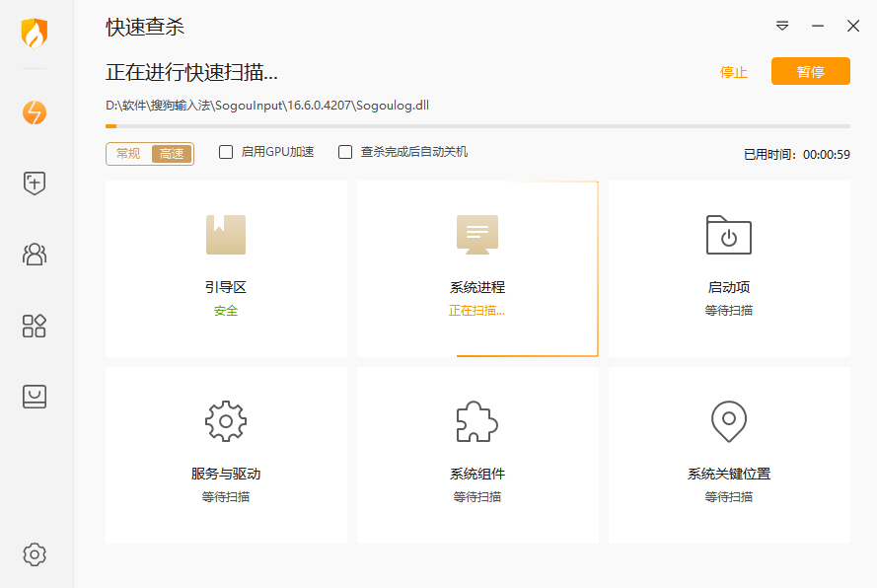This screenshot has width=877, height=588.
Task: Click the 服务与驱动 label
Action: pos(226,474)
